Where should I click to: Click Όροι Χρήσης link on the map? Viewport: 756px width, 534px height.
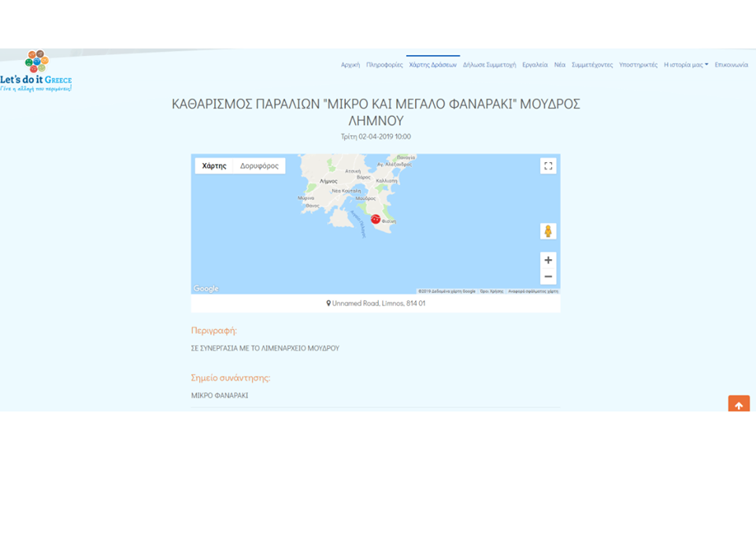491,291
